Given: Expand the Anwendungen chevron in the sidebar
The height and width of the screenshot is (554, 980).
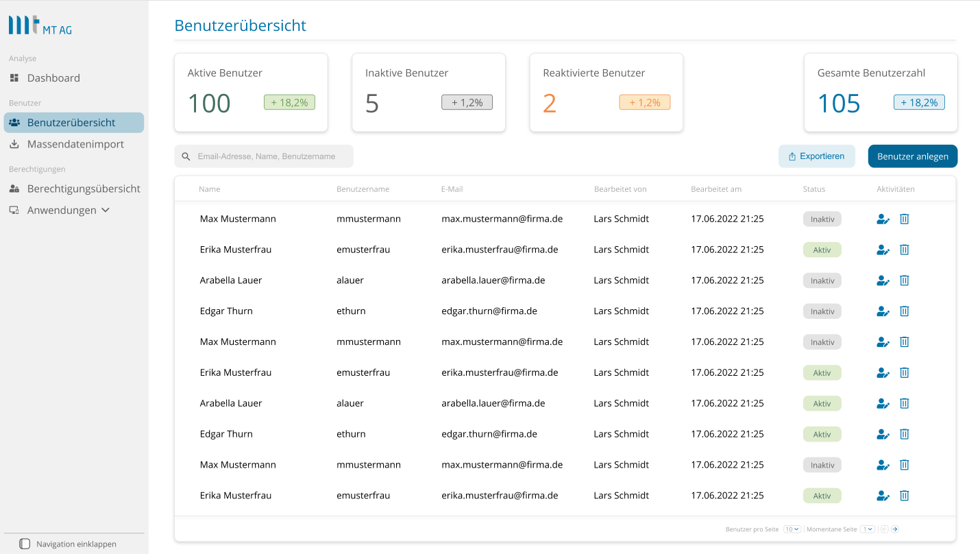Looking at the screenshot, I should [106, 210].
